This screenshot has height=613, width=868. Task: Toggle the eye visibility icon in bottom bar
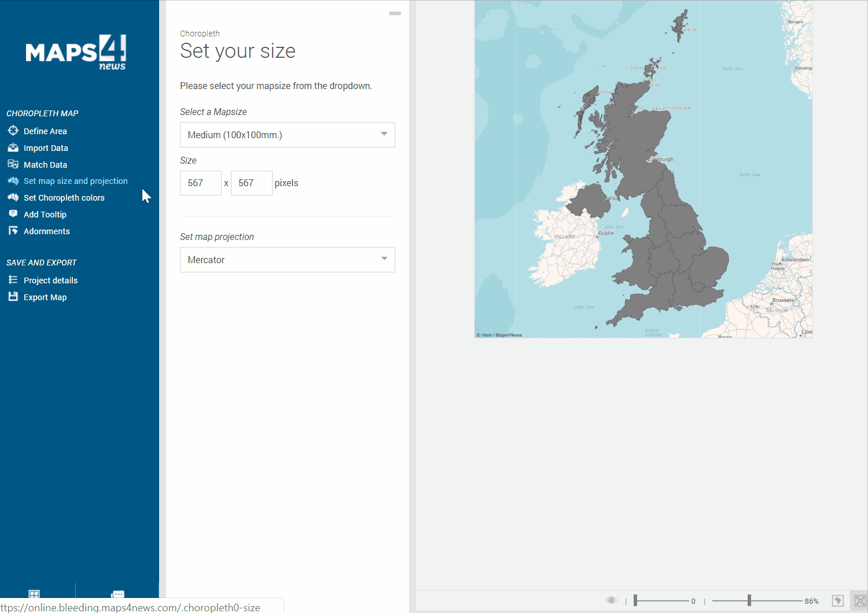coord(611,600)
